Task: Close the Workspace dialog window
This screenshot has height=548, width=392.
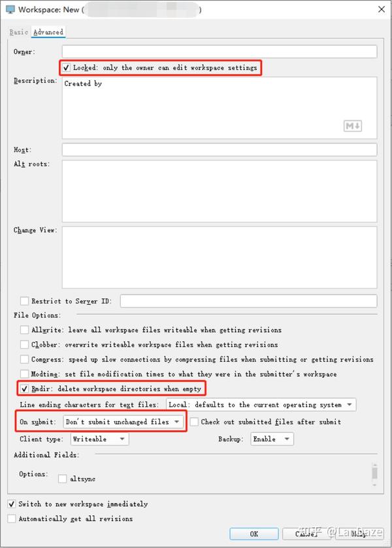Action: pyautogui.click(x=382, y=9)
